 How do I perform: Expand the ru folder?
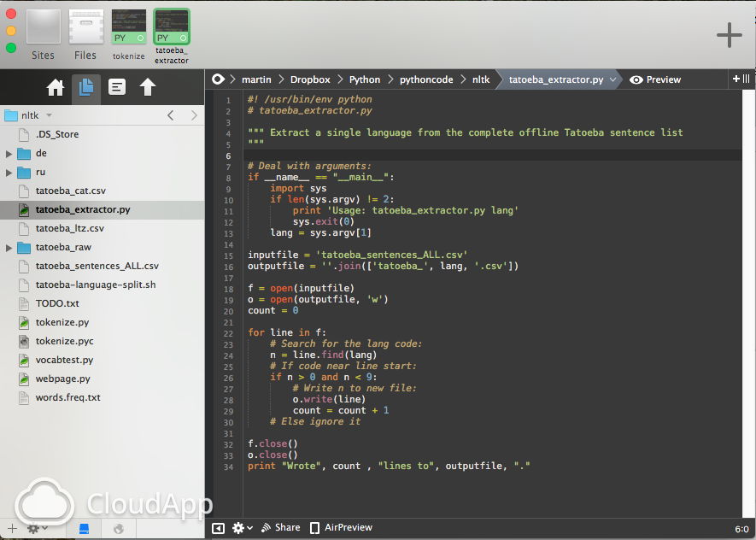(9, 173)
